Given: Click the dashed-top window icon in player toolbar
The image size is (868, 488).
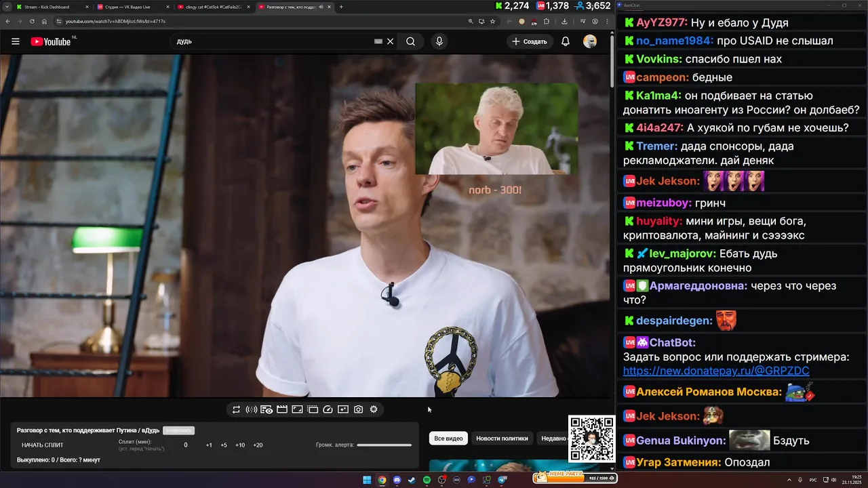Looking at the screenshot, I should 313,409.
